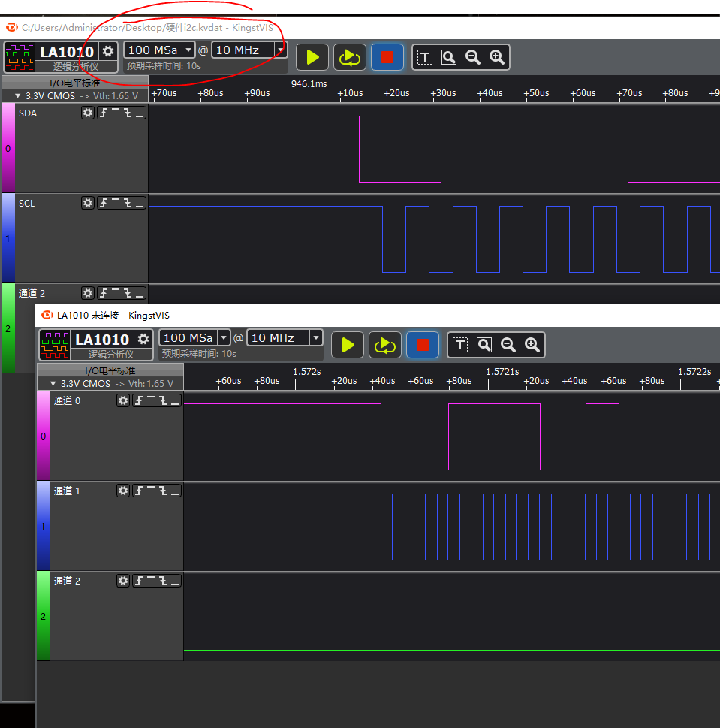The width and height of the screenshot is (720, 728).
Task: Select time measurement tool in upper toolbar
Action: [x=425, y=57]
